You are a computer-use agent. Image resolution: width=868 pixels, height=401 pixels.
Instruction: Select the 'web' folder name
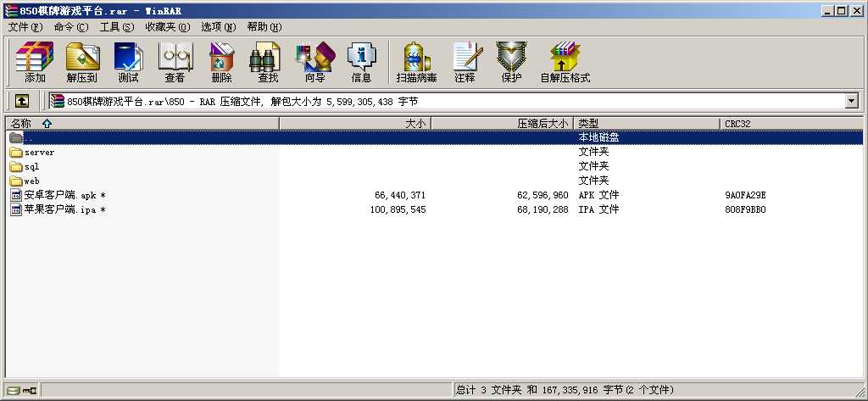(x=31, y=181)
